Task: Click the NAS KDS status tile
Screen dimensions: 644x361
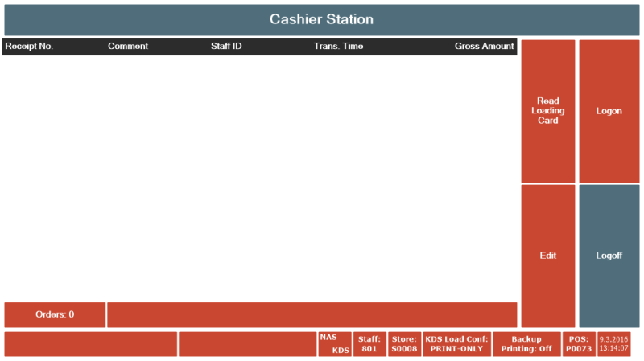Action: [335, 344]
